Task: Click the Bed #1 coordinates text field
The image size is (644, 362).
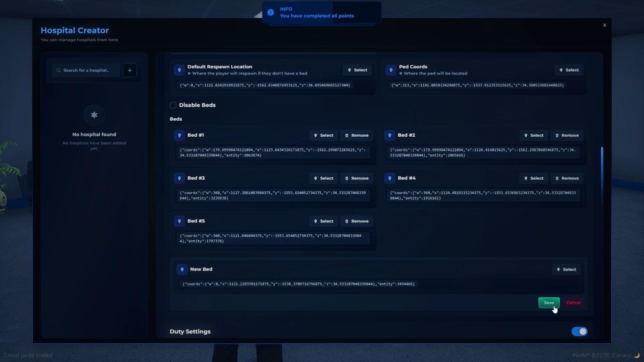Action: 273,153
